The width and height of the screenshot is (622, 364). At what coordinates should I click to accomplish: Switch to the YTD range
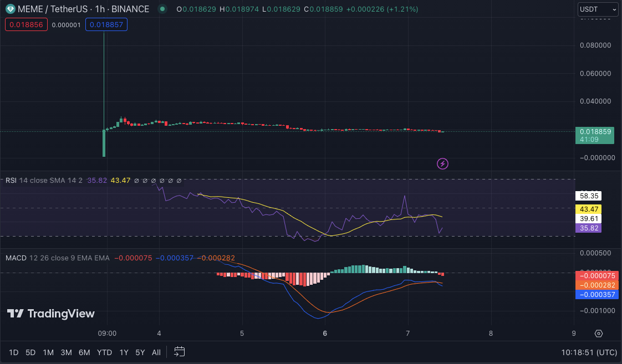[104, 352]
